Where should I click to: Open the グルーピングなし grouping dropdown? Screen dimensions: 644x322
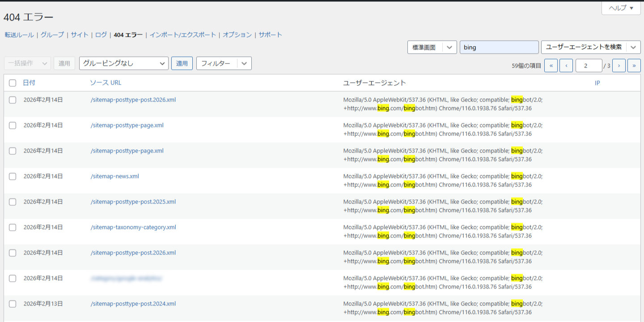click(123, 64)
